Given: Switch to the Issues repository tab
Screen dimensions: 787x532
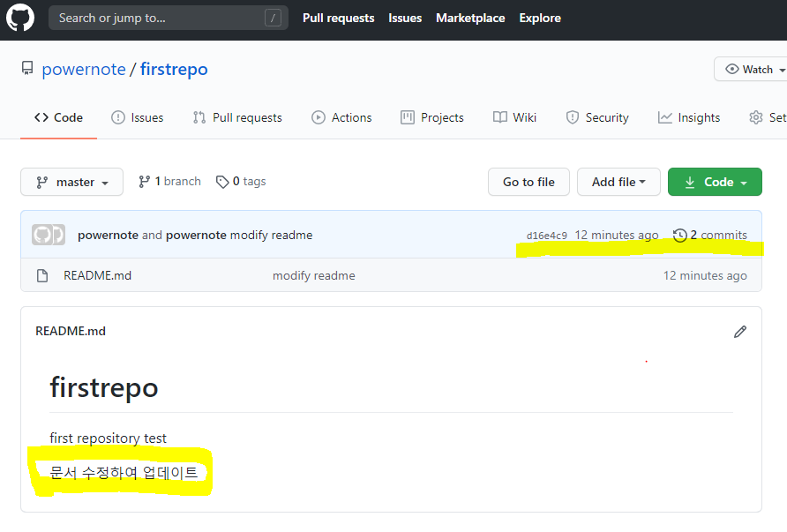Looking at the screenshot, I should pyautogui.click(x=138, y=117).
